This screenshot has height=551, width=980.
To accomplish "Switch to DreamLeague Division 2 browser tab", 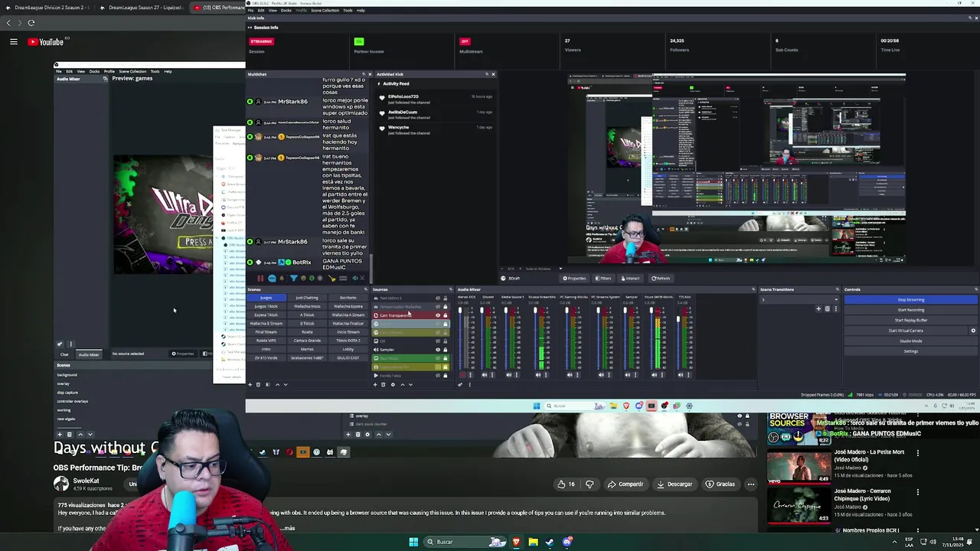I will click(47, 8).
